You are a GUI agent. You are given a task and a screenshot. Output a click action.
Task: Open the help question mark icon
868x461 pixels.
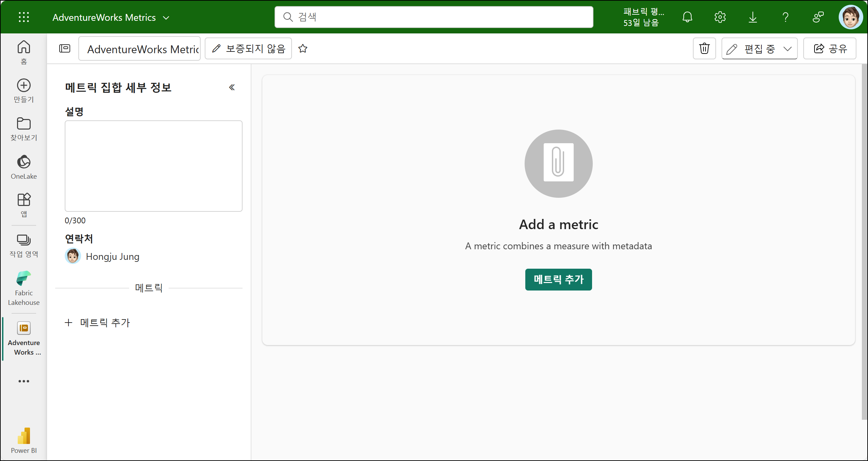[785, 17]
